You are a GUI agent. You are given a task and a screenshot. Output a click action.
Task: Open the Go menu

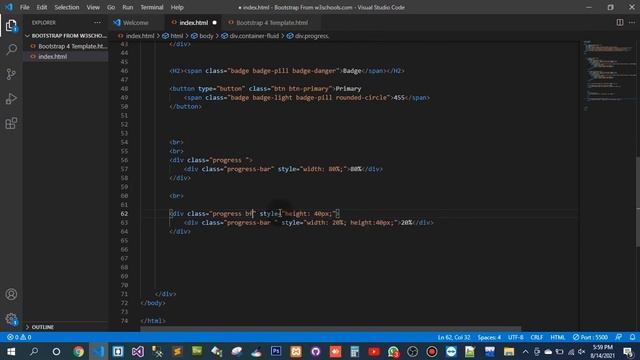pyautogui.click(x=111, y=7)
